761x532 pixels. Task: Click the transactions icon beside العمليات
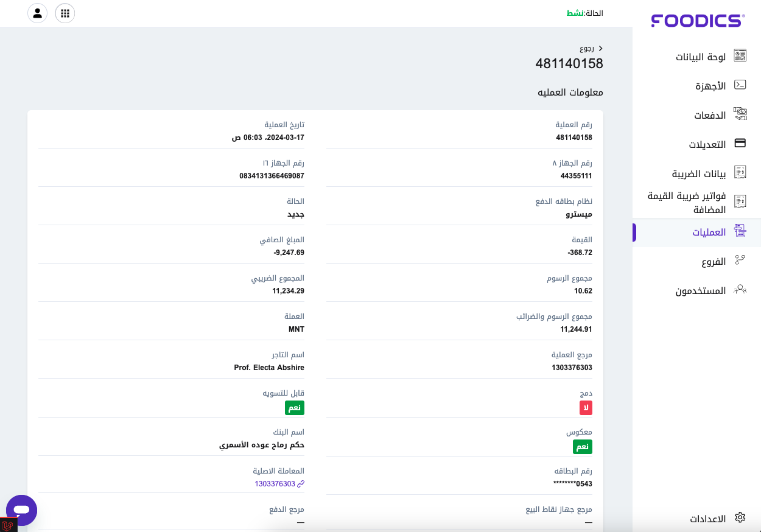click(740, 231)
